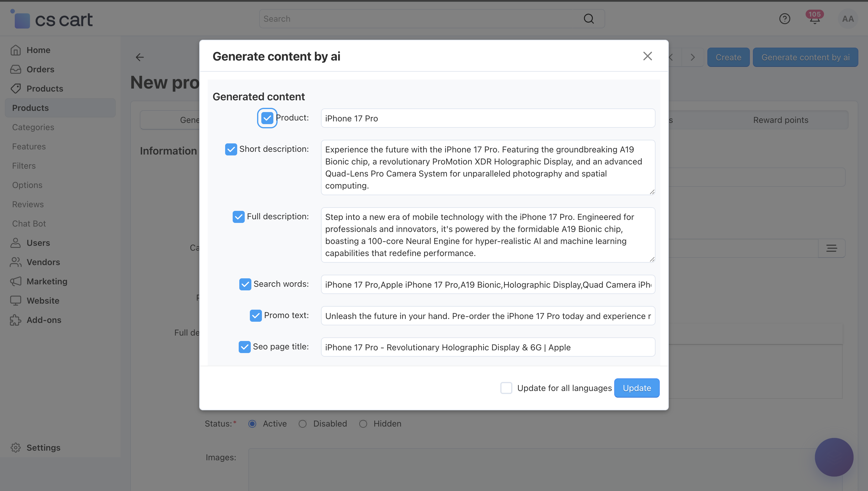This screenshot has height=491, width=868.
Task: Click into the Seo page title field
Action: [x=487, y=347]
